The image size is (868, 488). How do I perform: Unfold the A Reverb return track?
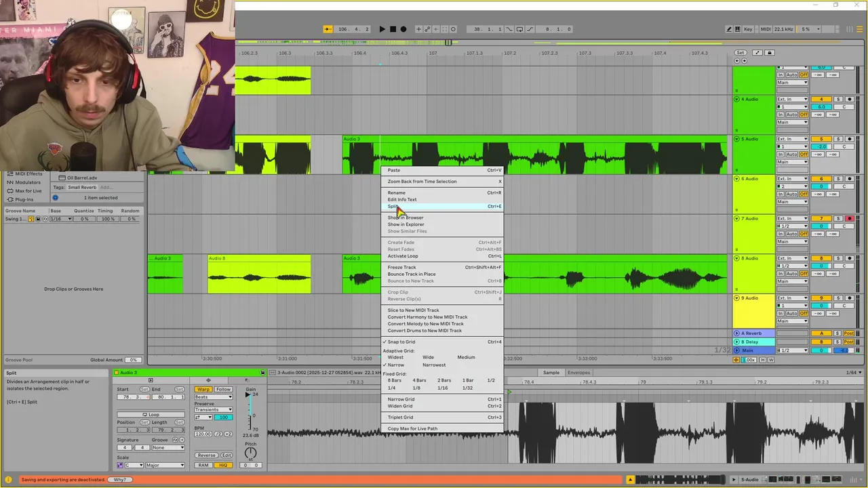tap(737, 333)
